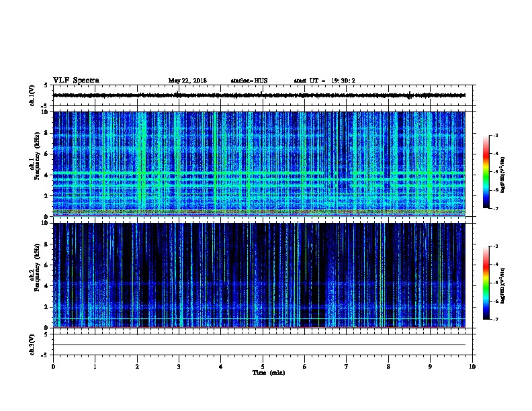Click the bright 4 kHz band in ch.1 spectrogram
Viewport: 532px width, 411px height.
pos(259,175)
